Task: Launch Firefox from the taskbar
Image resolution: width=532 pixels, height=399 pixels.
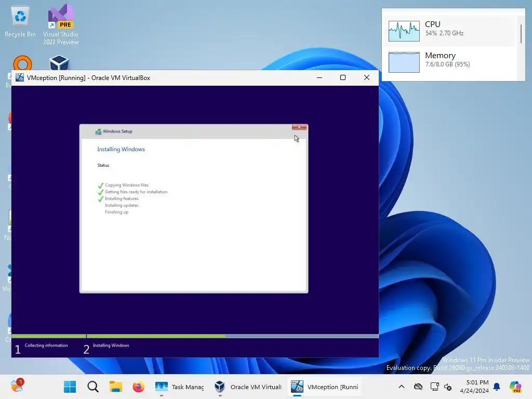Action: (x=138, y=387)
